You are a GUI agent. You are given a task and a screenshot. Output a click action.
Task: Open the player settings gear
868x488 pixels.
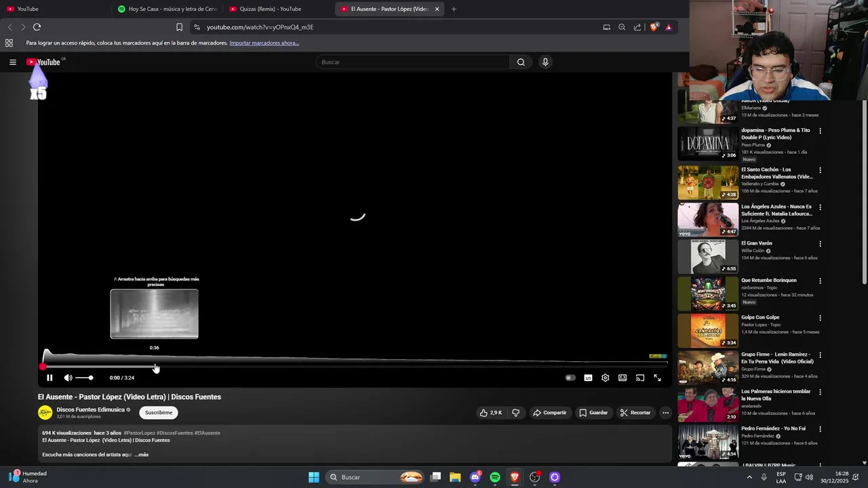pos(605,378)
